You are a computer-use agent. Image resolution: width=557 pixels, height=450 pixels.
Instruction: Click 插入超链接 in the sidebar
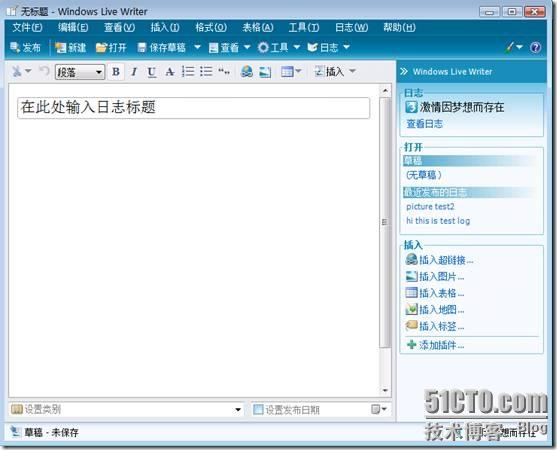446,260
